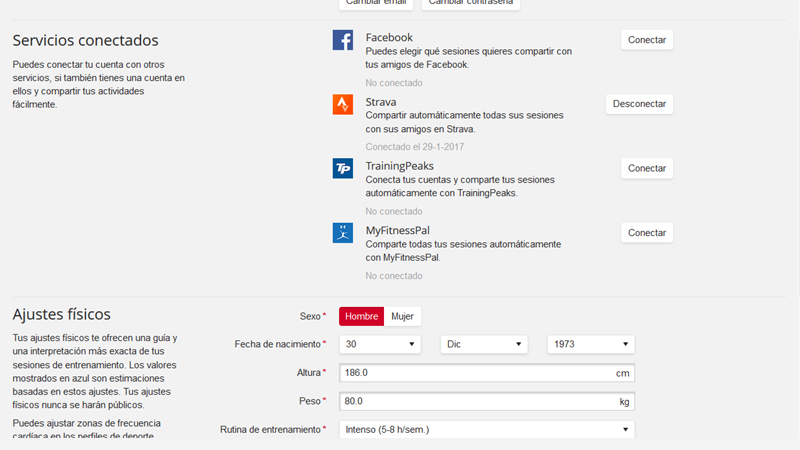
Task: Click the Rutina de entrenamiento label
Action: [x=270, y=430]
